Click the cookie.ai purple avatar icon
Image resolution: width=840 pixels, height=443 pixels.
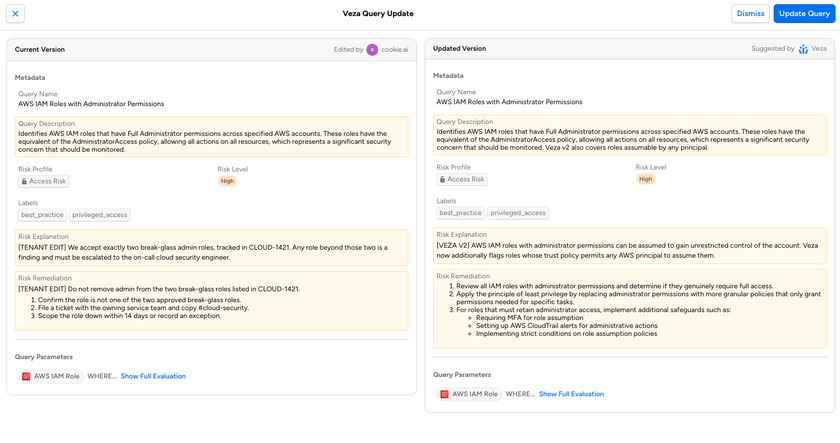372,49
